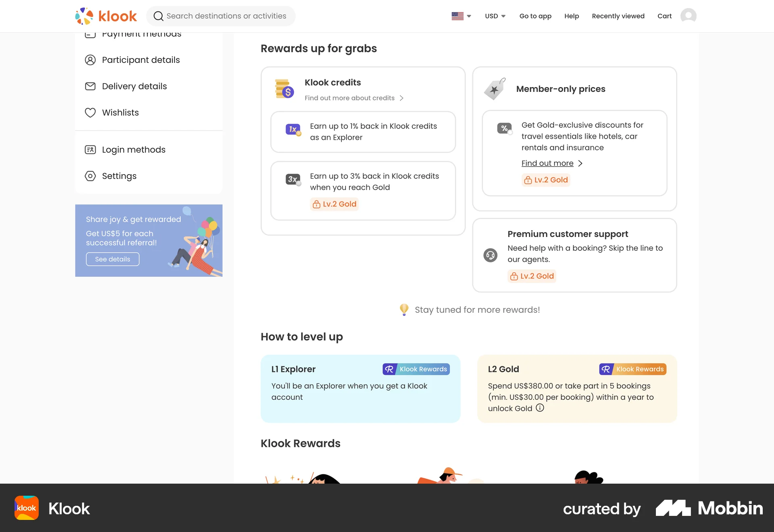Click the Recently viewed link
774x532 pixels.
tap(618, 16)
